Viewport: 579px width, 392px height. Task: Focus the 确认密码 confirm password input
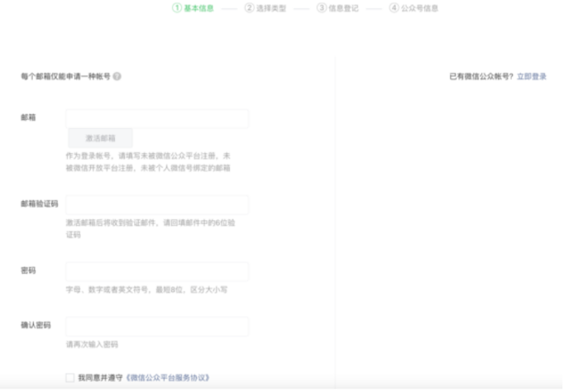coord(157,327)
